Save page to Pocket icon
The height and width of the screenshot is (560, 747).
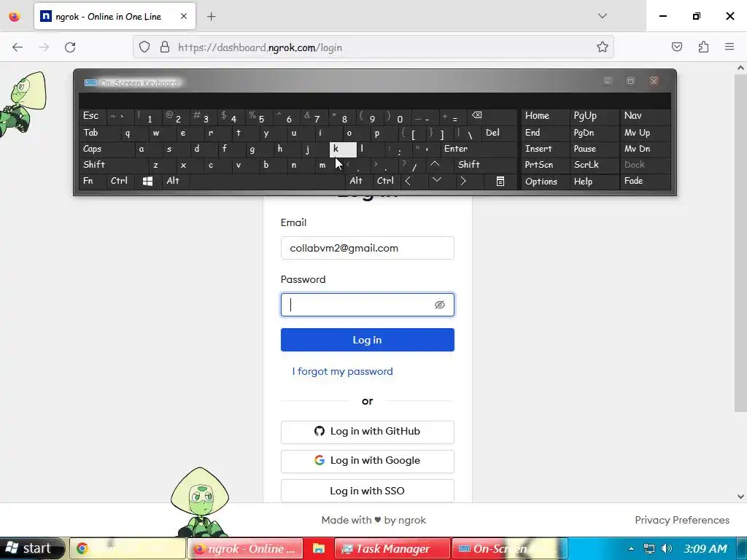[676, 47]
